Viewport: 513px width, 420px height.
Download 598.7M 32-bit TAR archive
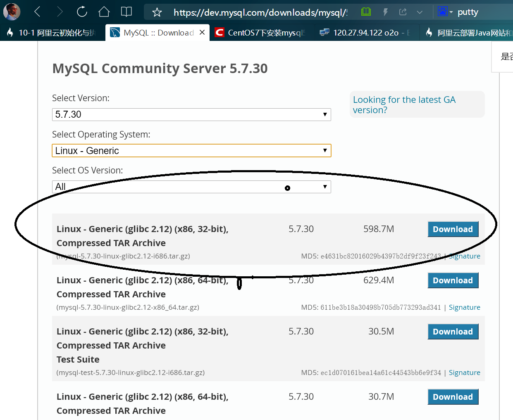click(x=453, y=229)
